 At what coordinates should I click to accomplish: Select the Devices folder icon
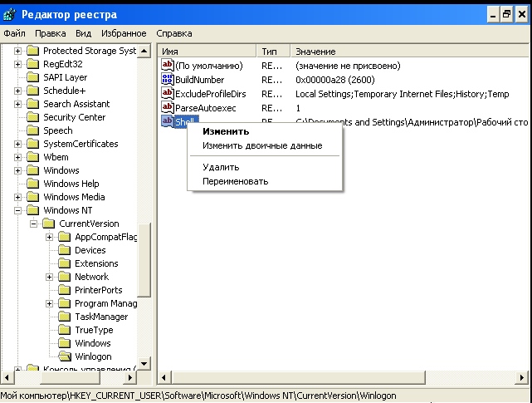64,250
